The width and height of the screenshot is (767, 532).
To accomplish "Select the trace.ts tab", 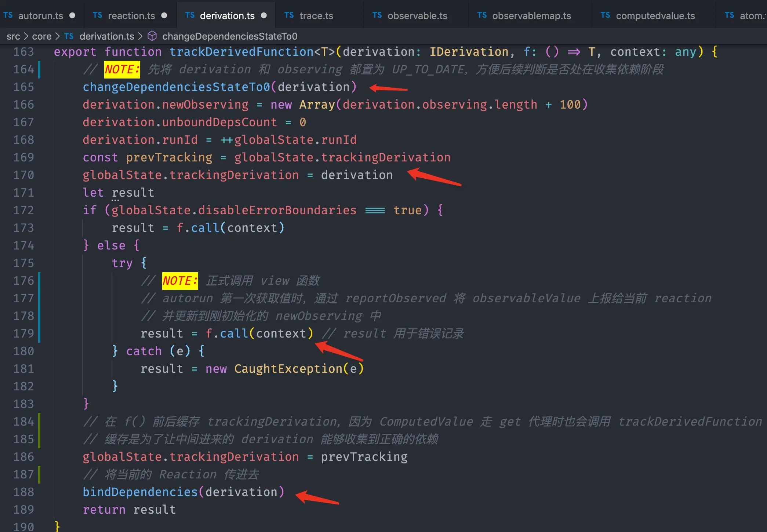I will tap(316, 15).
